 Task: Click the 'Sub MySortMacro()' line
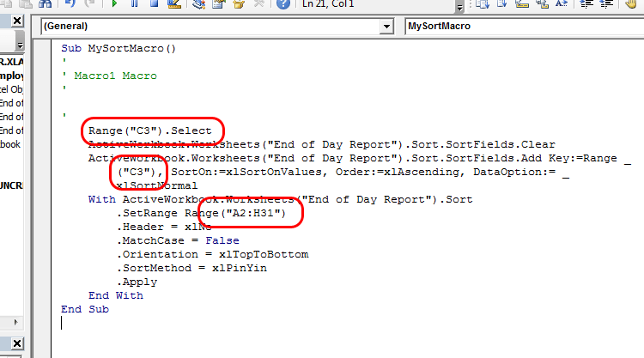(118, 48)
